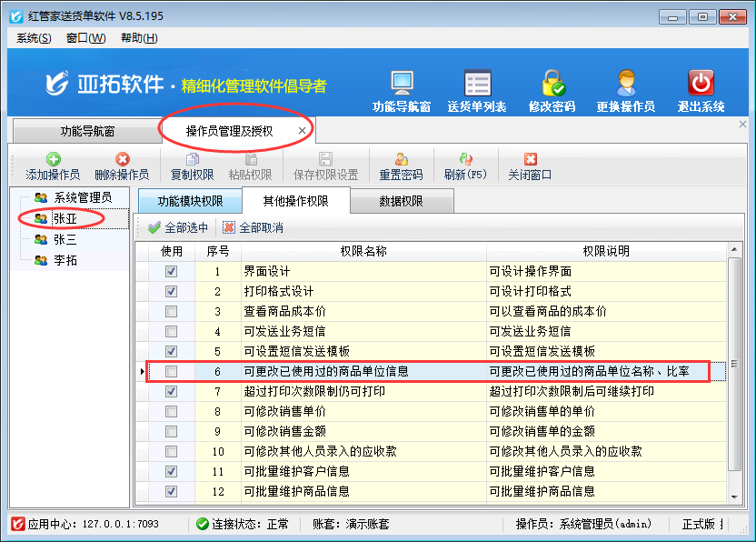Toggle checkbox for 可更改已使用过的商品单位信息
756x542 pixels.
point(172,372)
